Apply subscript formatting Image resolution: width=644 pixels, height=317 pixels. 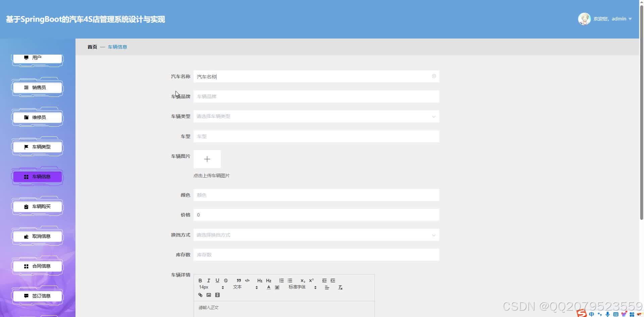[303, 280]
